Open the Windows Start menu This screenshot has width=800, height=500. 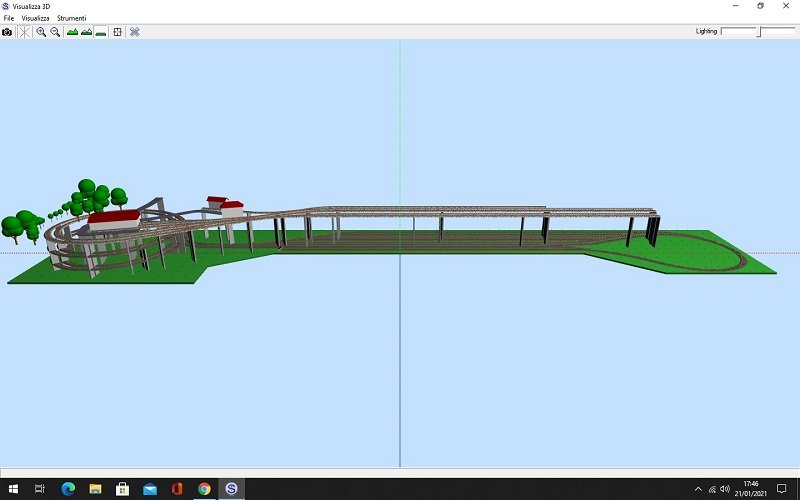(x=14, y=489)
